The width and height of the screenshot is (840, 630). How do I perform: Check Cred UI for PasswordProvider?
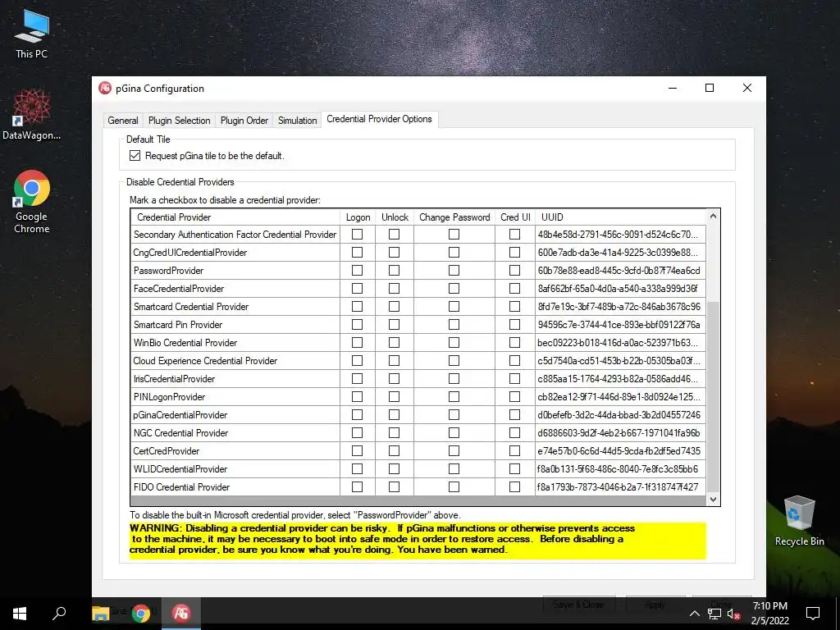tap(515, 271)
